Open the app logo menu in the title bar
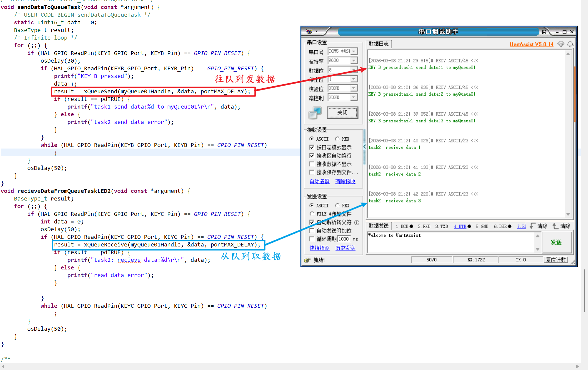Image resolution: width=588 pixels, height=370 pixels. pyautogui.click(x=312, y=31)
